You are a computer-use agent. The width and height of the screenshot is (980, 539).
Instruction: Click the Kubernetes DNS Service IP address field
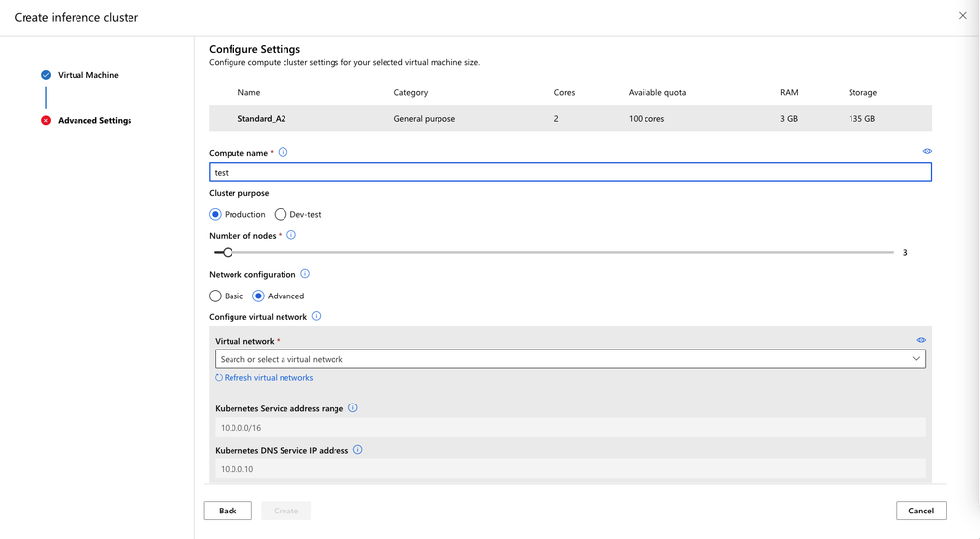(570, 469)
